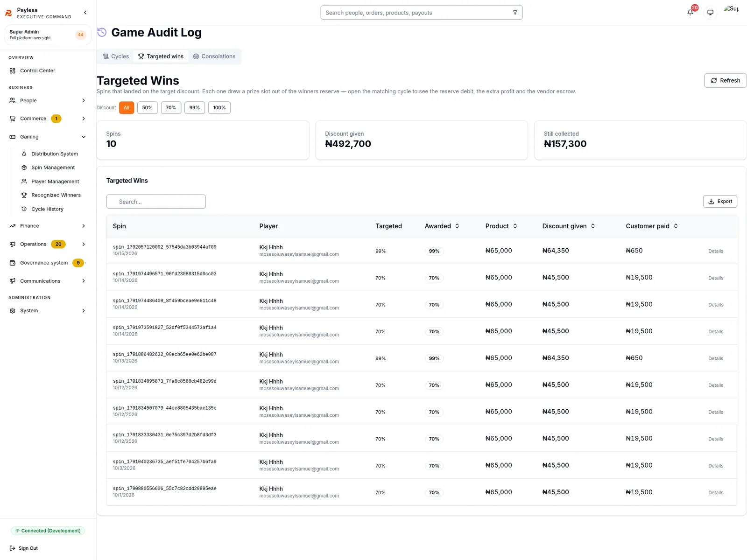Image resolution: width=747 pixels, height=560 pixels.
Task: Collapse the Gaming section chevron
Action: pos(84,137)
